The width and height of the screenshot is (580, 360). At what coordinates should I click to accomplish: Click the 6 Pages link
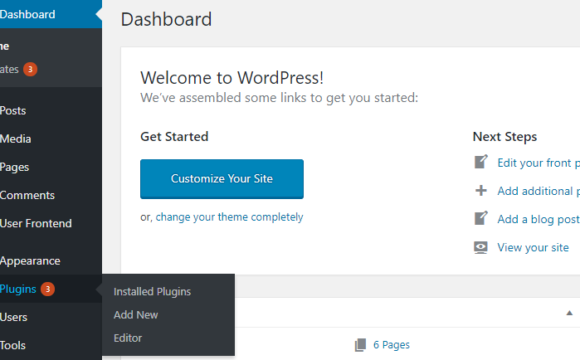pos(391,344)
